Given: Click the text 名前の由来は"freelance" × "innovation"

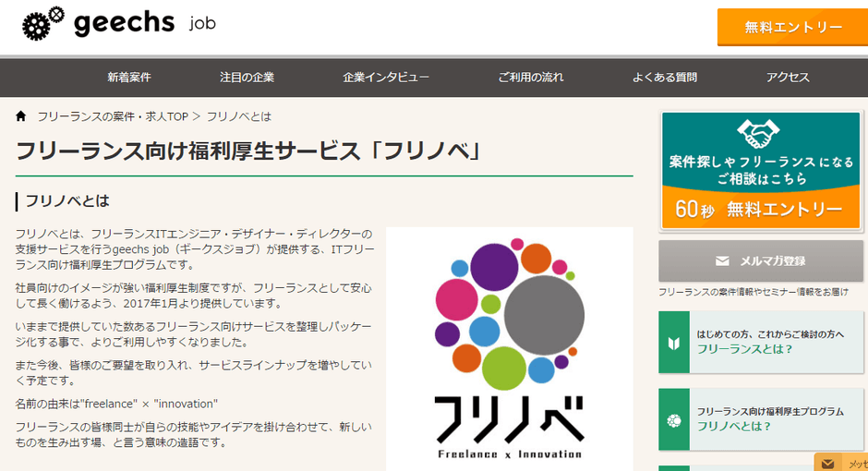Looking at the screenshot, I should coord(116,404).
